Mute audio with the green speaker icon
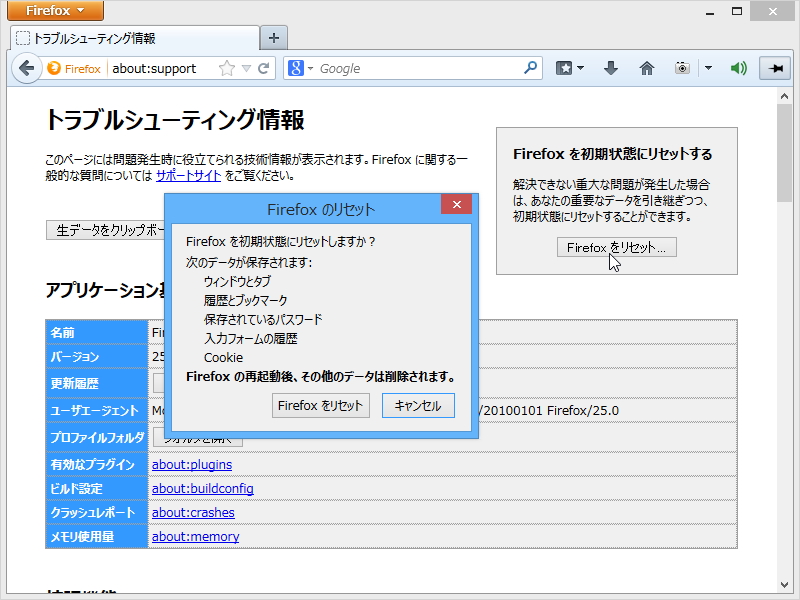The width and height of the screenshot is (800, 600). [740, 68]
